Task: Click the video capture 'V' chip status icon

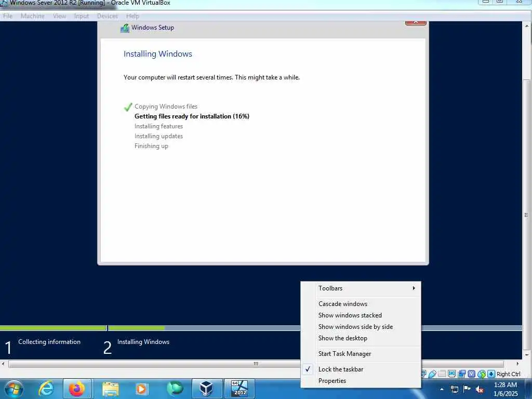Action: coord(472,374)
